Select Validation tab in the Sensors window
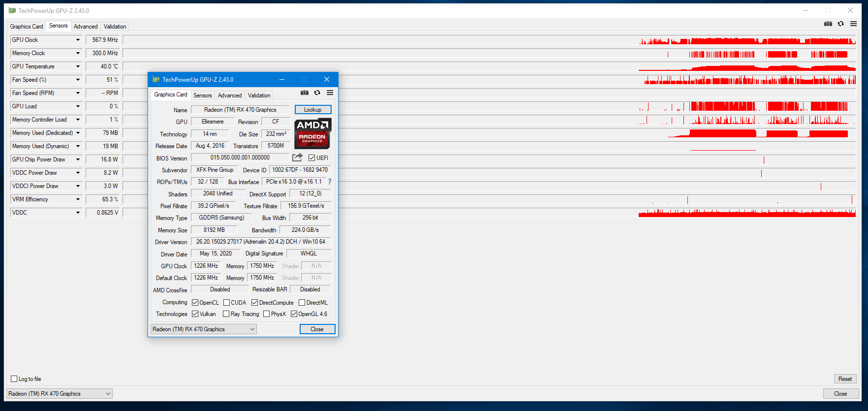The width and height of the screenshot is (868, 411). (x=115, y=27)
